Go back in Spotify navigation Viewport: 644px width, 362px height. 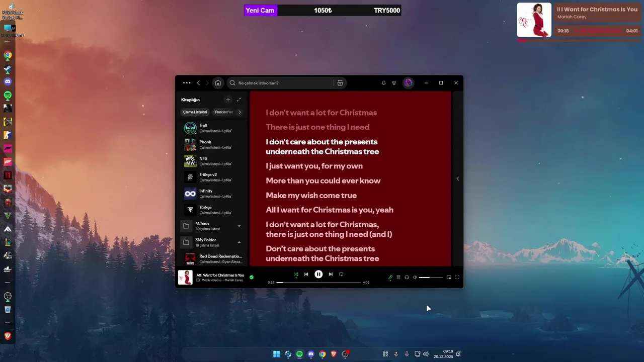click(x=198, y=83)
